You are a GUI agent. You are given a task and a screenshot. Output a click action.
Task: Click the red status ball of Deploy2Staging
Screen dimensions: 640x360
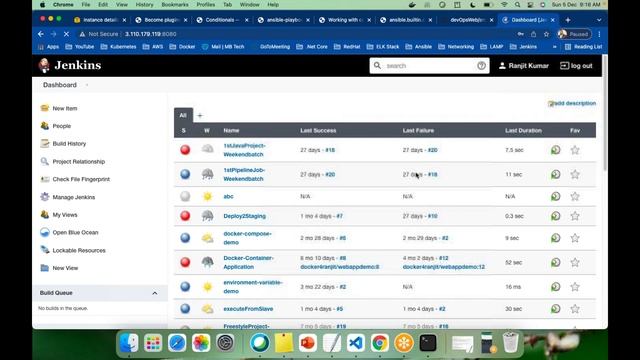pos(185,216)
